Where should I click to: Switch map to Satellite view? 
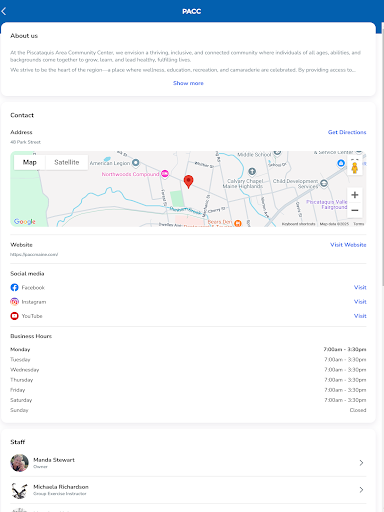(x=67, y=162)
